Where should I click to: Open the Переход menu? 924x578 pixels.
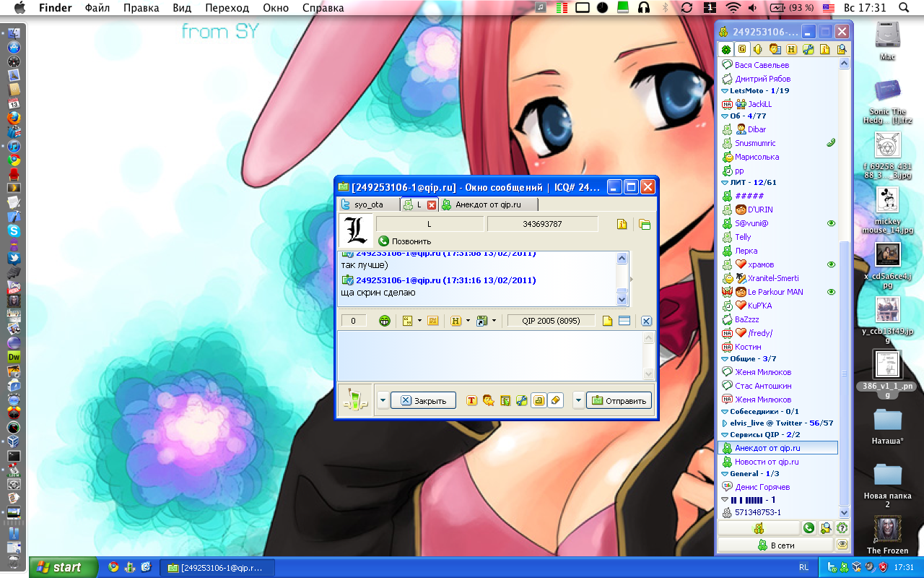[x=227, y=8]
